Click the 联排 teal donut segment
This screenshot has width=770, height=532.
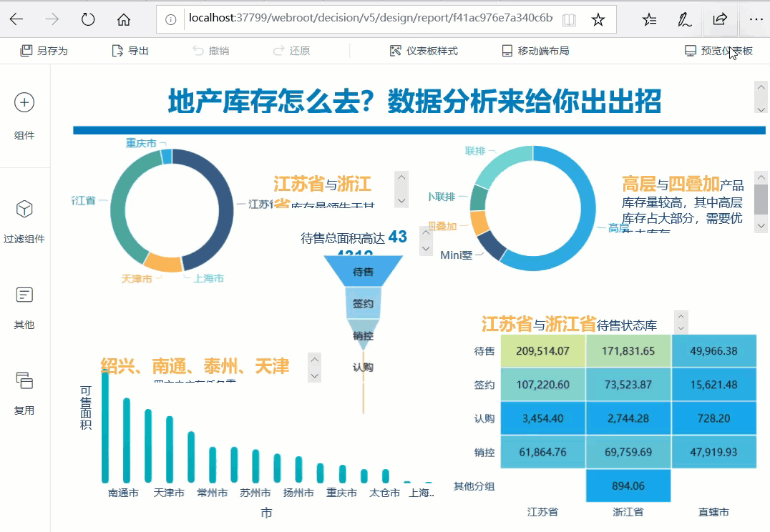click(500, 164)
